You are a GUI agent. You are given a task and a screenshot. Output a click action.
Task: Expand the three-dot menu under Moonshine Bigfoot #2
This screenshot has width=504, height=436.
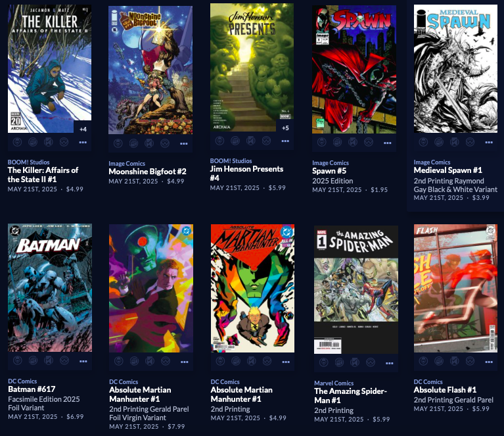pyautogui.click(x=183, y=143)
